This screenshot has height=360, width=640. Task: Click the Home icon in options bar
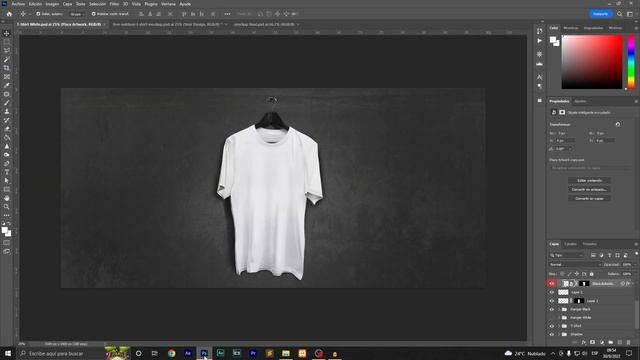(9, 14)
